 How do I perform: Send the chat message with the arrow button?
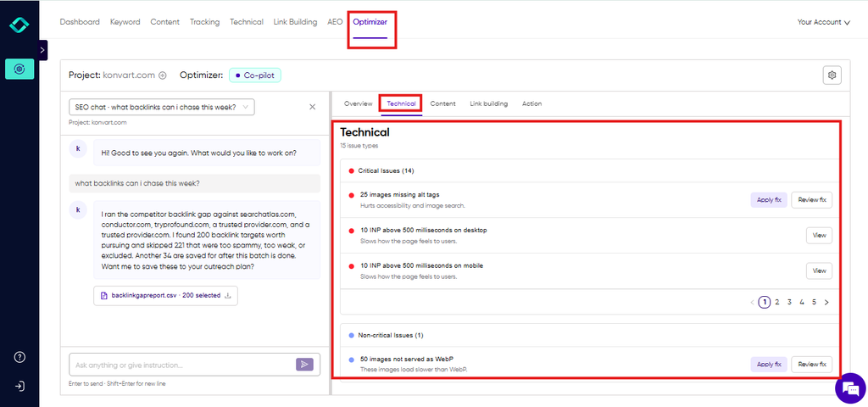point(304,365)
